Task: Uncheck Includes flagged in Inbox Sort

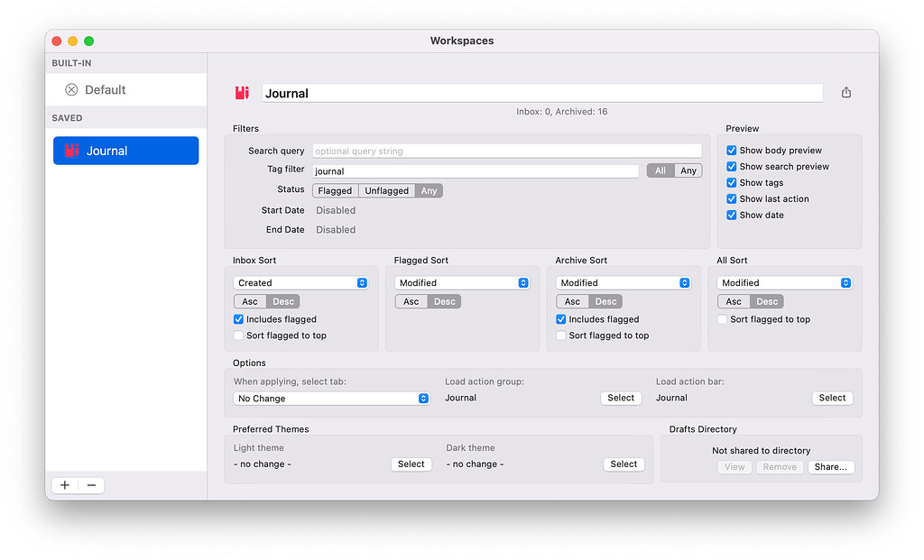Action: 238,318
